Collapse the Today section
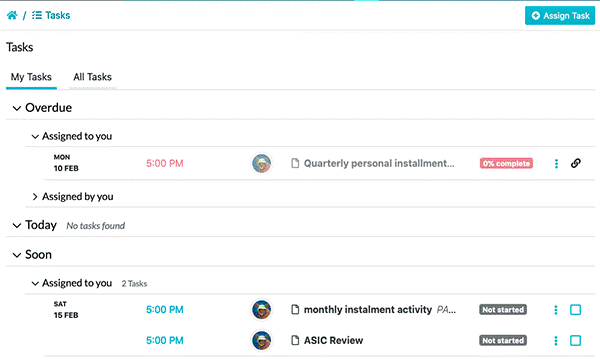The image size is (600, 362). [16, 225]
